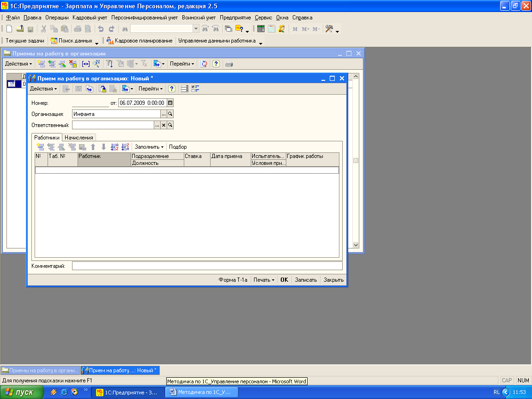Viewport: 532px width, 399px height.
Task: Select the Работники tab
Action: coord(47,138)
